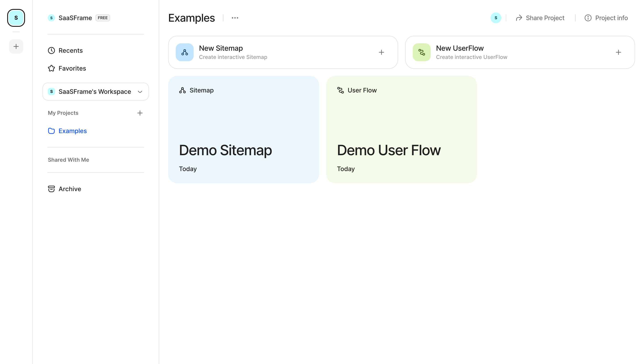Click the My Projects label
This screenshot has height=364, width=644.
point(63,113)
